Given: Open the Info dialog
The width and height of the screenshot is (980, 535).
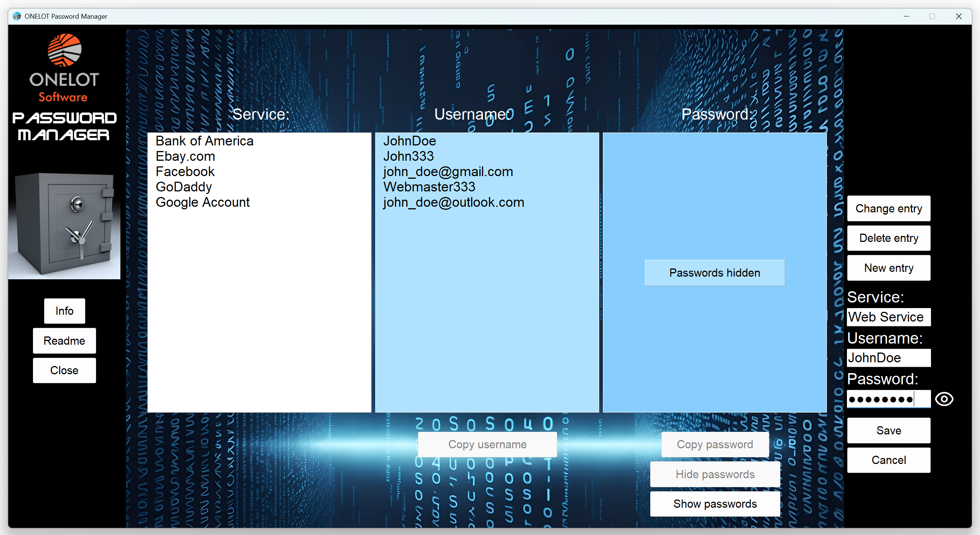Looking at the screenshot, I should click(x=64, y=311).
